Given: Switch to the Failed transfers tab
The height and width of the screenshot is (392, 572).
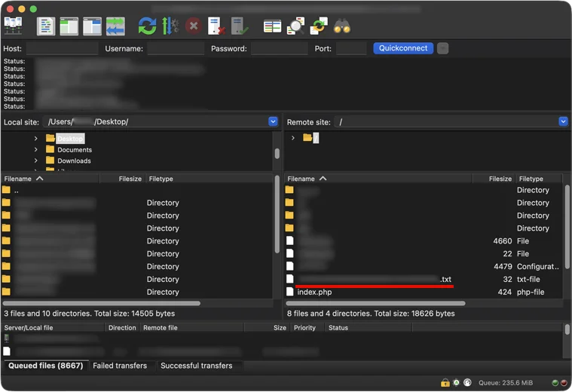Looking at the screenshot, I should tap(120, 366).
